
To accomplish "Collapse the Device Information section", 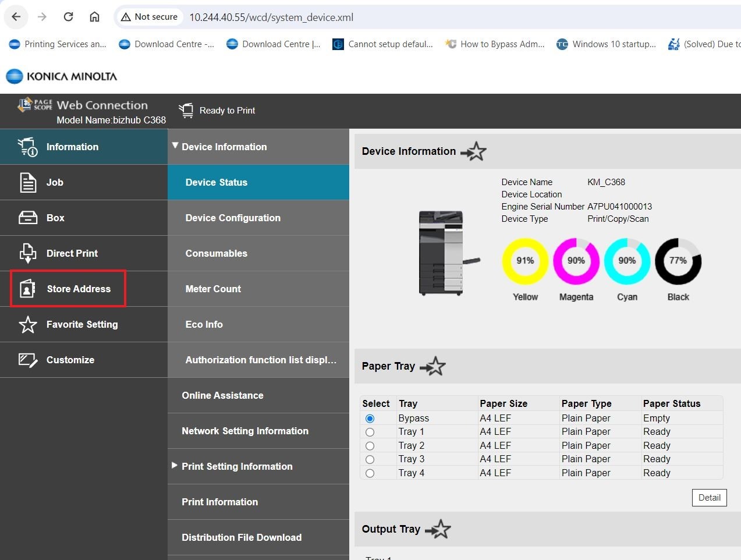I will (224, 147).
